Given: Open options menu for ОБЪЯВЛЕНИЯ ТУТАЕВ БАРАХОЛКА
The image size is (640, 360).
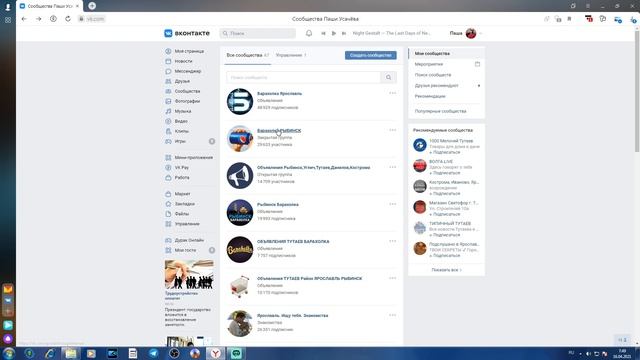Looking at the screenshot, I should pyautogui.click(x=393, y=241).
